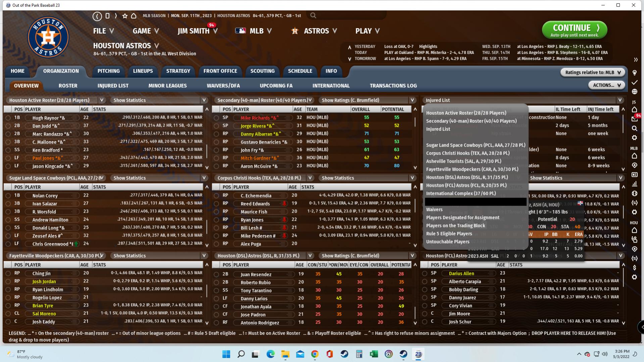
Task: Expand the HOUSTON ASTROS team name dropdown
Action: (x=157, y=46)
